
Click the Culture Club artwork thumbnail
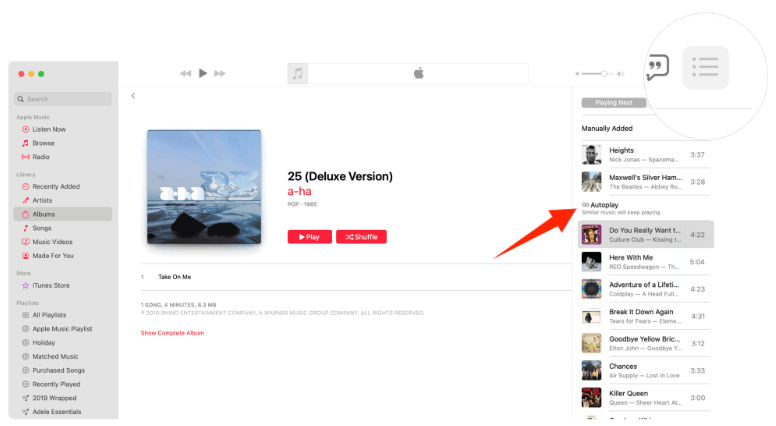pos(591,235)
